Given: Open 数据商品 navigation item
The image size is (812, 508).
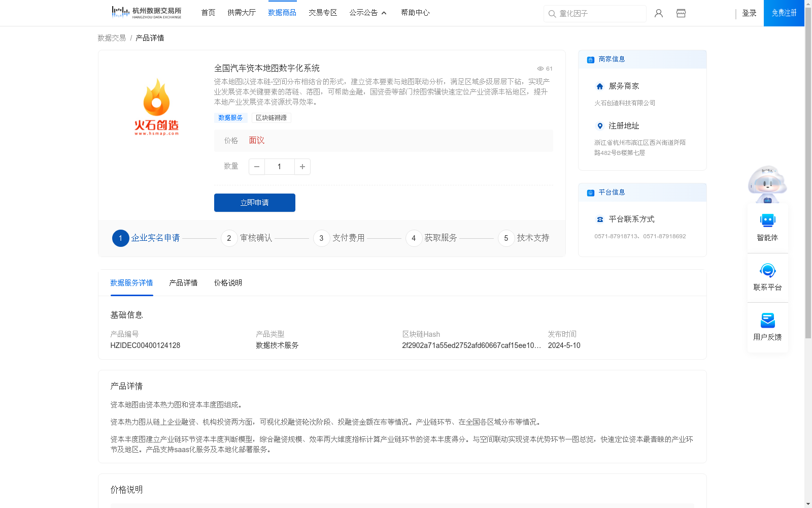Looking at the screenshot, I should tap(282, 13).
